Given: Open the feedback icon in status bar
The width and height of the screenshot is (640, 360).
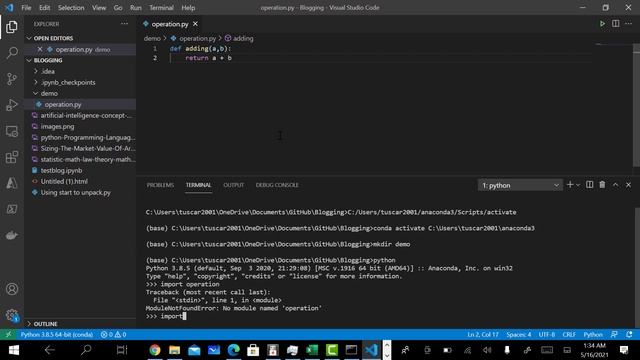Looking at the screenshot, I should [x=614, y=335].
